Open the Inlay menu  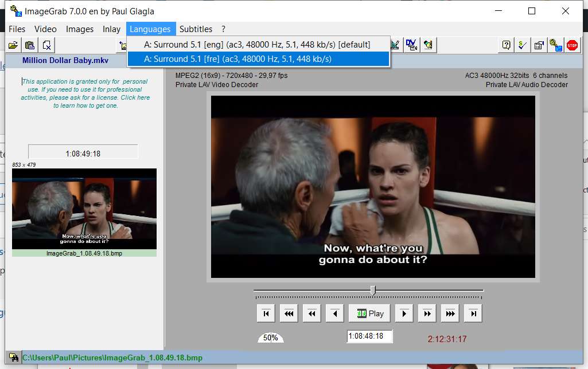point(111,29)
